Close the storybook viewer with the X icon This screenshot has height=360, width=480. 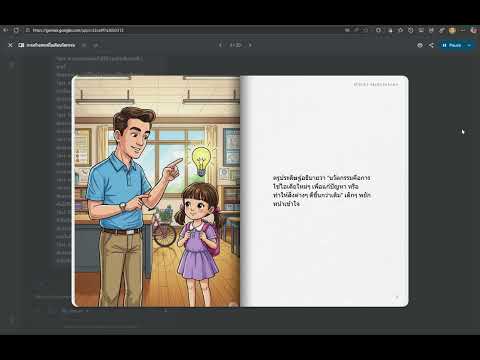(x=10, y=45)
